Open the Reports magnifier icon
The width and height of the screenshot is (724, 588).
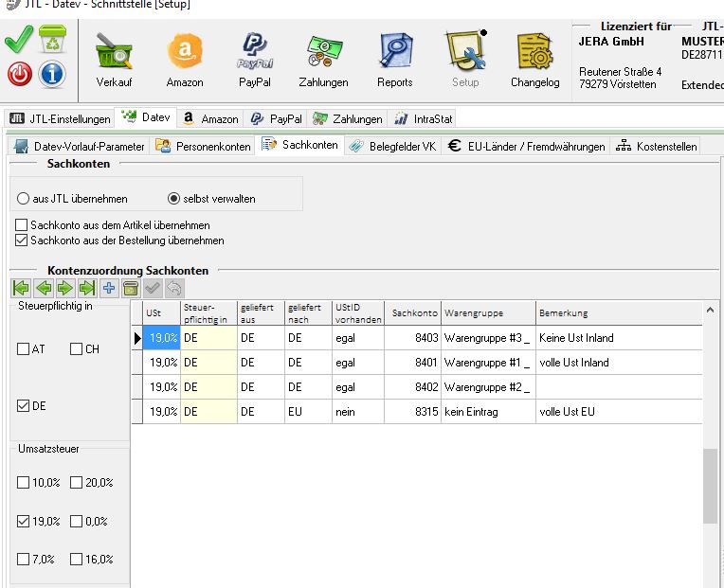click(395, 60)
